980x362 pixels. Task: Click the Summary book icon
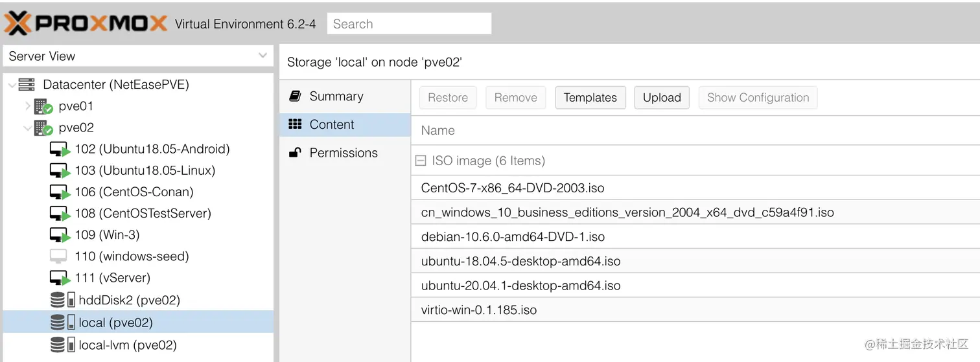click(x=295, y=96)
